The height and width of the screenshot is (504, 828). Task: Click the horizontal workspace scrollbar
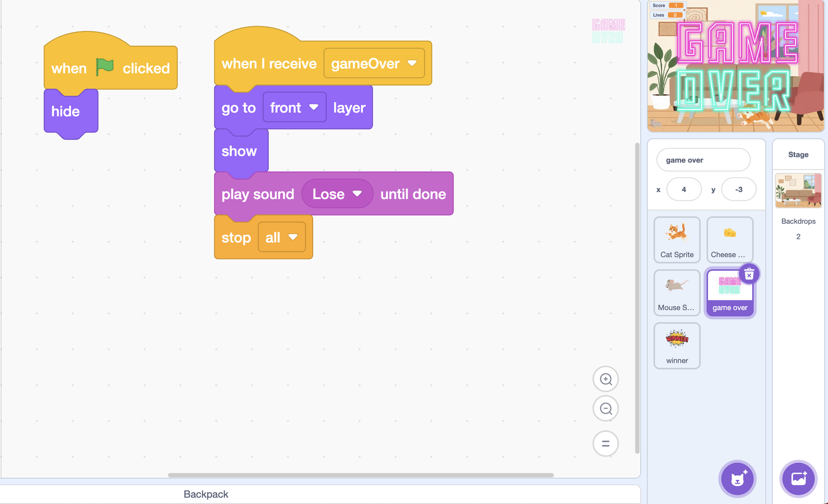tap(361, 475)
